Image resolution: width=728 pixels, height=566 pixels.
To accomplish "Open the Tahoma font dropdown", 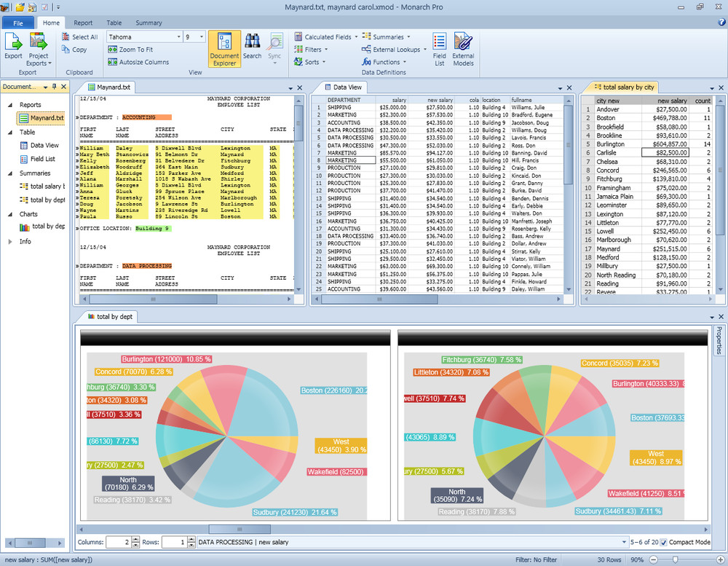I will [178, 36].
